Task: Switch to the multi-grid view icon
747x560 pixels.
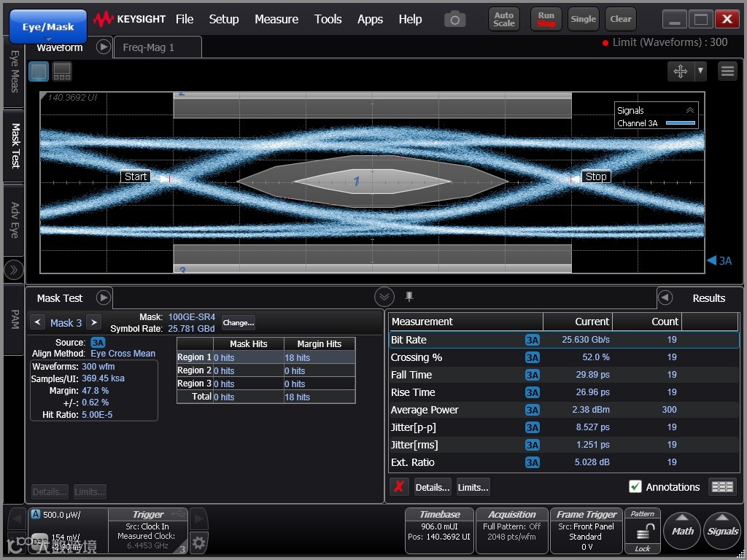Action: pyautogui.click(x=62, y=71)
